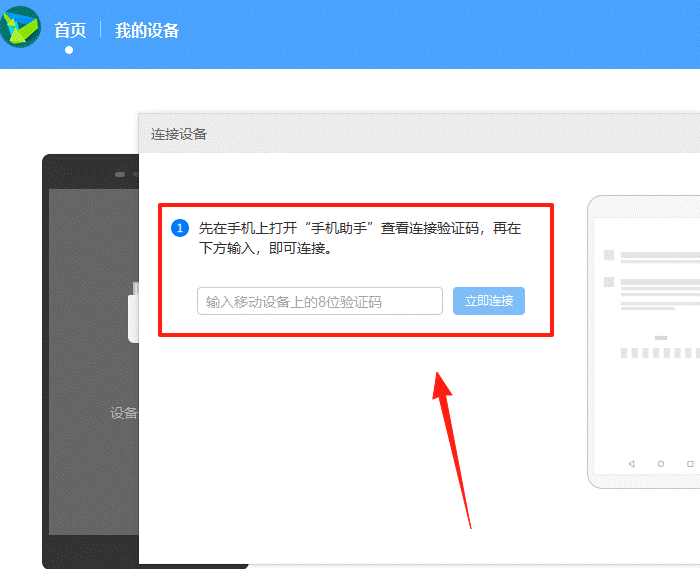Switch to the 我的设备 tab
The width and height of the screenshot is (700, 569).
tap(147, 31)
